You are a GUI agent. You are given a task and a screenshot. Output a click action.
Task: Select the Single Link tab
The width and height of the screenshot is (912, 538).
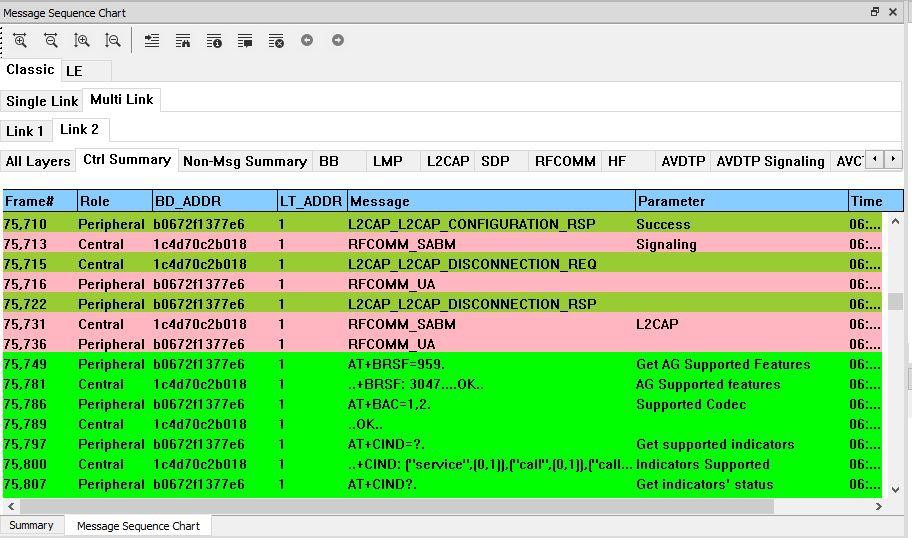(42, 101)
